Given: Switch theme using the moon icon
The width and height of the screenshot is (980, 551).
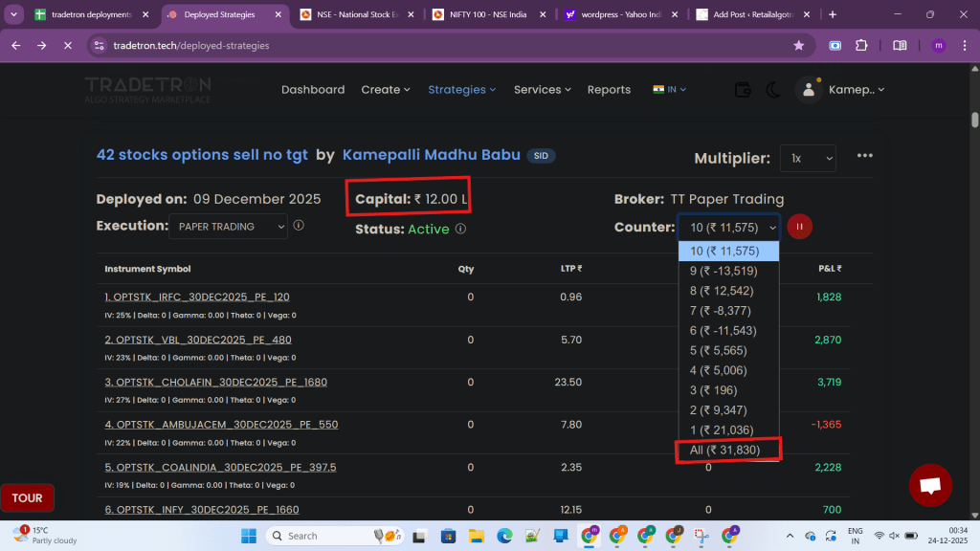Looking at the screenshot, I should [773, 89].
